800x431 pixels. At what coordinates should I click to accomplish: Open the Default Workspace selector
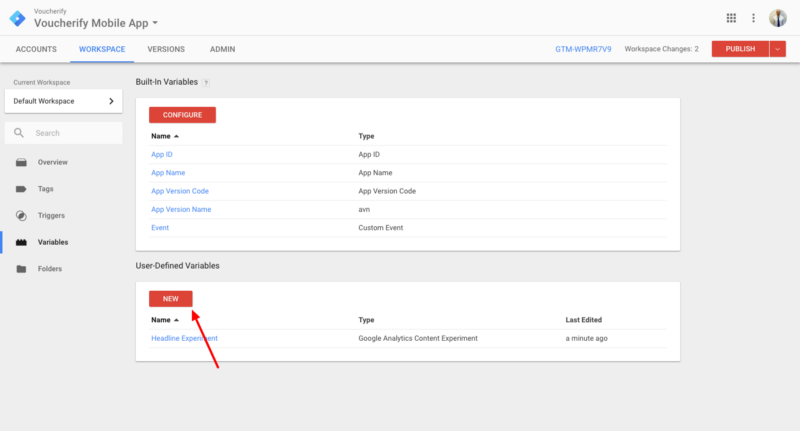tap(63, 101)
